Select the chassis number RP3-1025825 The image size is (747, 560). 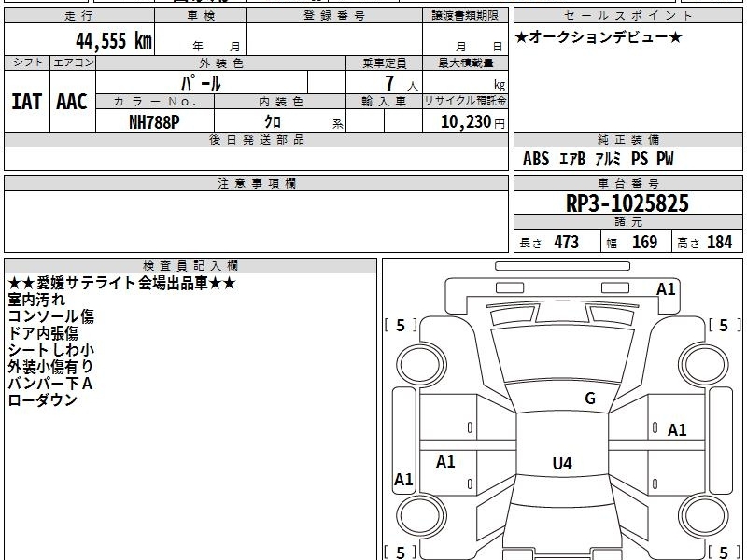(627, 203)
